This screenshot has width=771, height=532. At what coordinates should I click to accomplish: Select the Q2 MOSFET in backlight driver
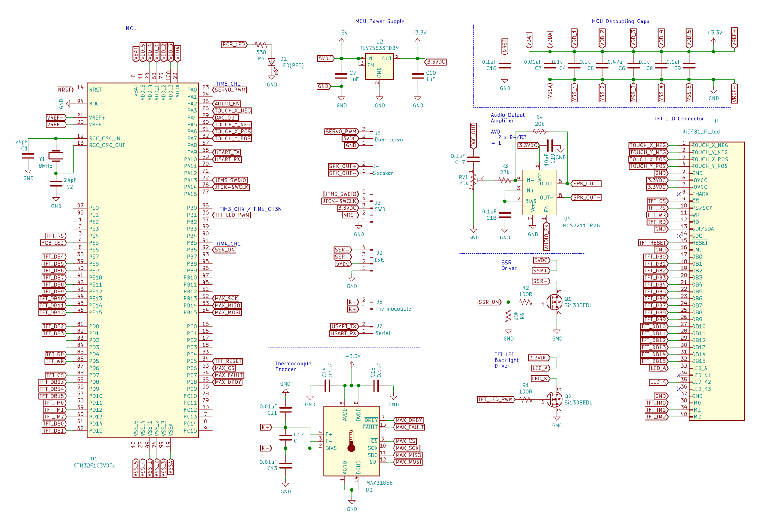coord(555,400)
